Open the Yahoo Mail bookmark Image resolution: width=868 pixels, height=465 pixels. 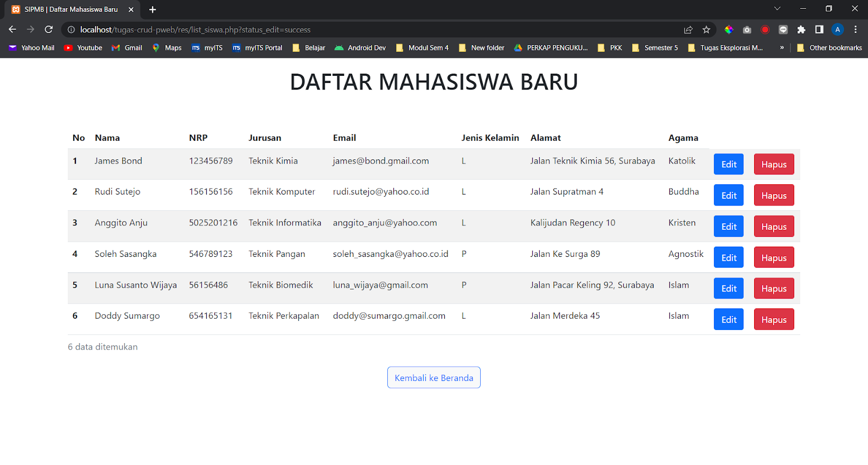click(x=31, y=48)
